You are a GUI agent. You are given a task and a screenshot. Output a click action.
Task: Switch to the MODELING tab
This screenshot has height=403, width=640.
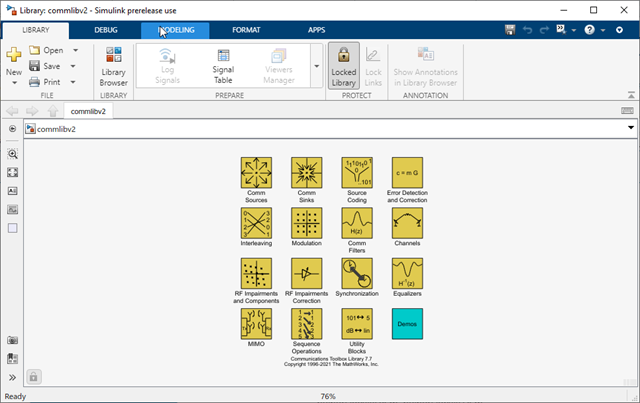[176, 30]
